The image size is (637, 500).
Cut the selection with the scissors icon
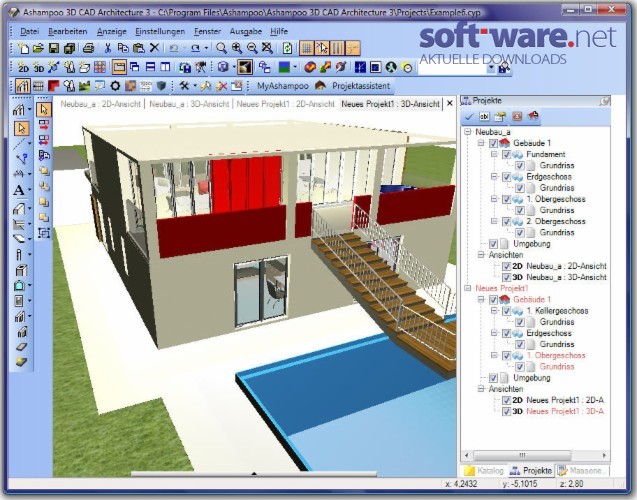click(108, 48)
